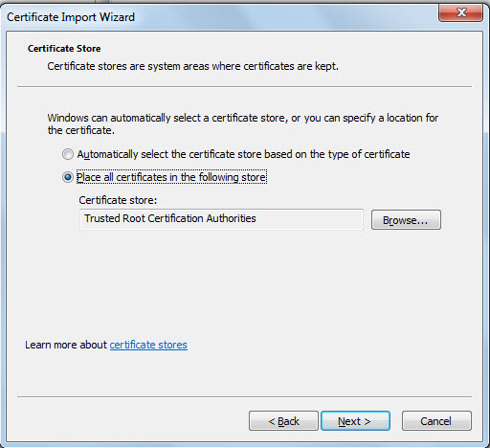Click the 'Learn more about' text
Screen dimensions: 490x448
(x=66, y=345)
